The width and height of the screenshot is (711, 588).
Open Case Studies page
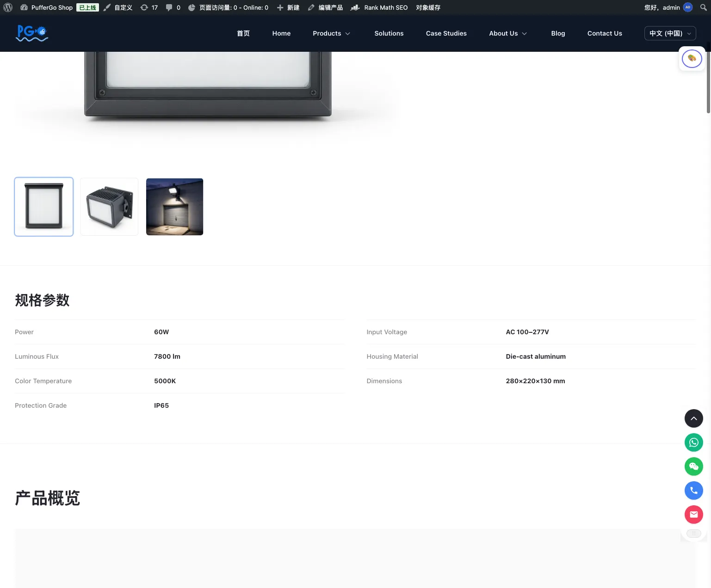446,33
